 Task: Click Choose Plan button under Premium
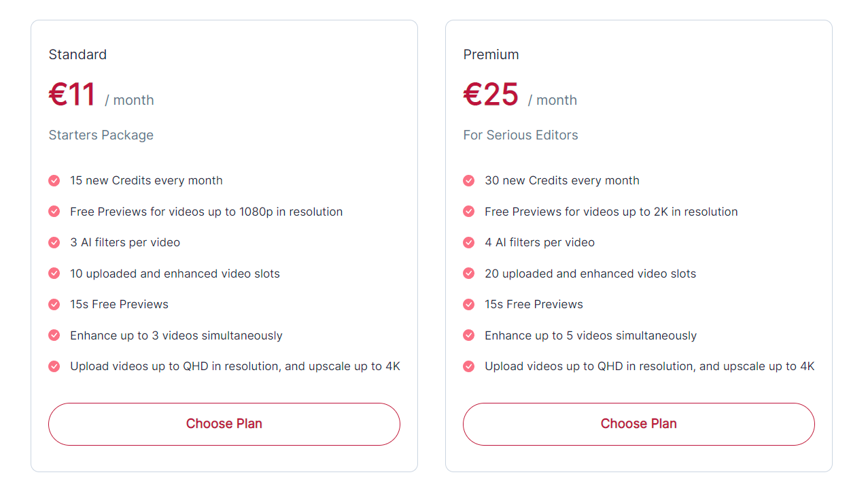click(x=638, y=424)
